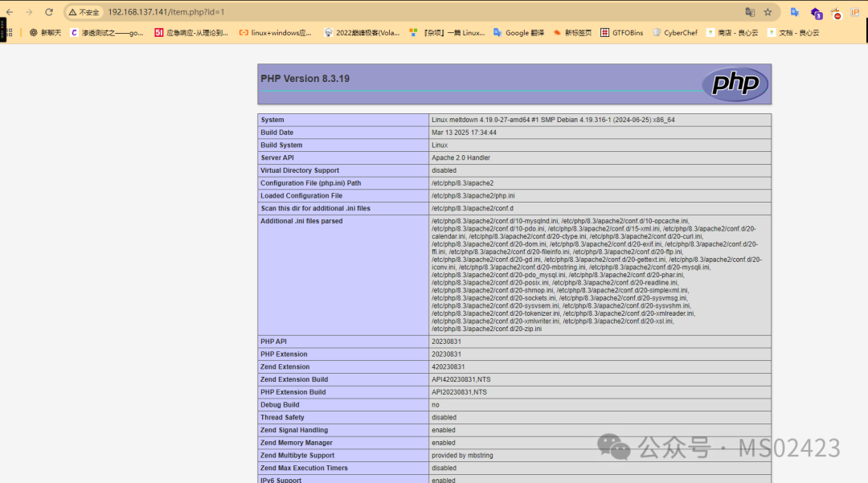Open the 新标签页 bookmark

572,33
